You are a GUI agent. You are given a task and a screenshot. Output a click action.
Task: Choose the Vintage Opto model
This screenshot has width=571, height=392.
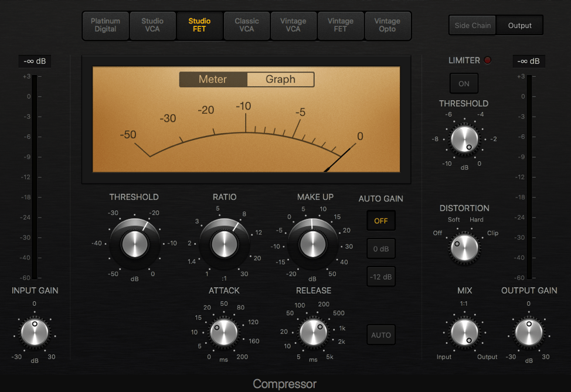coord(388,25)
